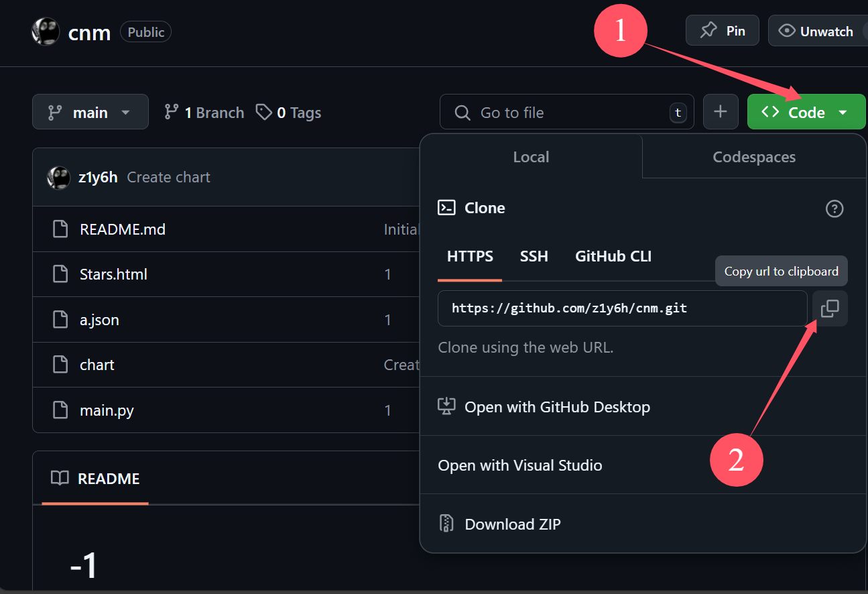Click the help question mark icon beside Clone

point(834,209)
